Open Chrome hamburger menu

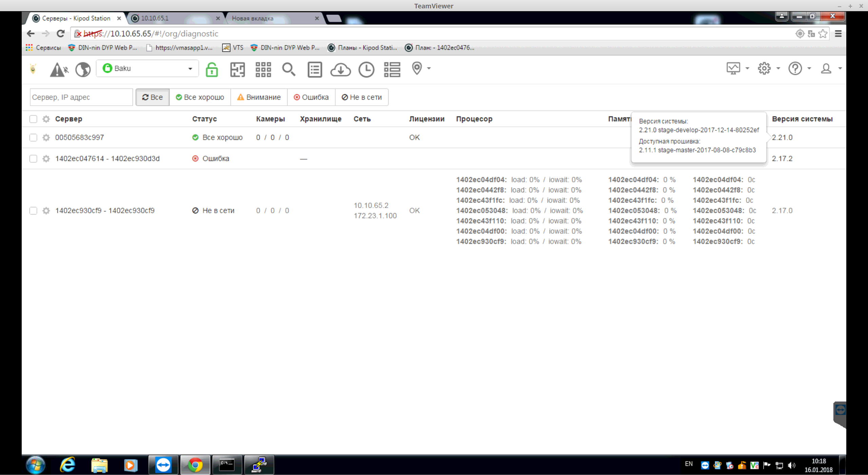click(x=838, y=34)
